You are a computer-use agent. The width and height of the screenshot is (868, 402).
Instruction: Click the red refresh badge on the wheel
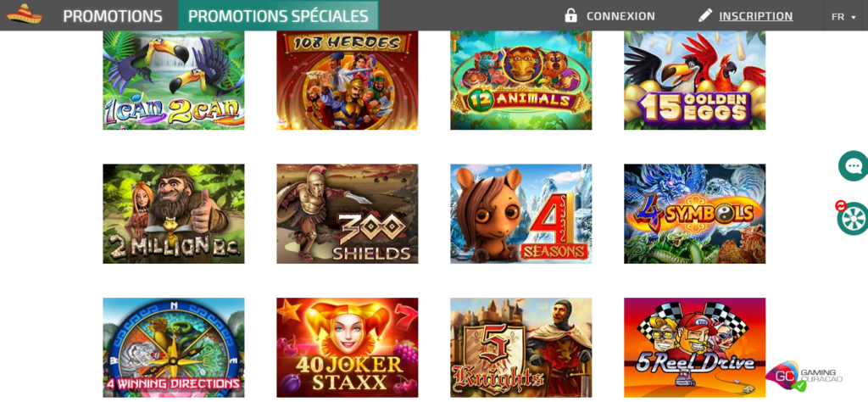pyautogui.click(x=841, y=206)
